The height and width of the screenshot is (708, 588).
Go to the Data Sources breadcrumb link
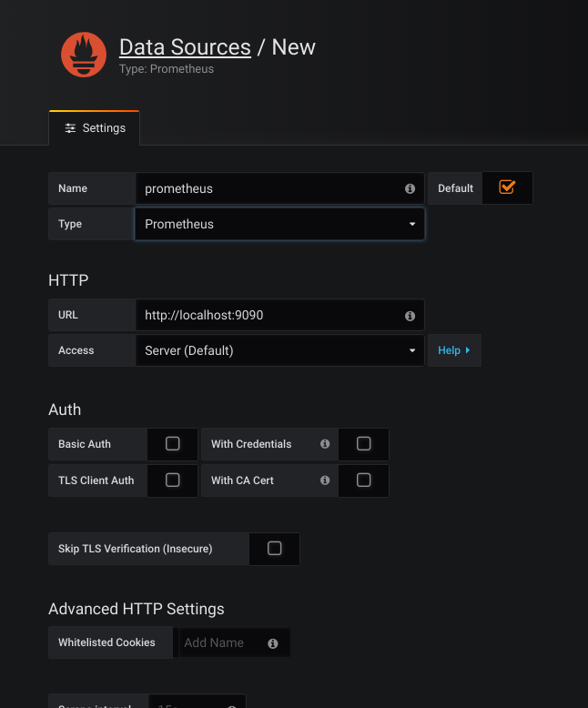click(185, 47)
